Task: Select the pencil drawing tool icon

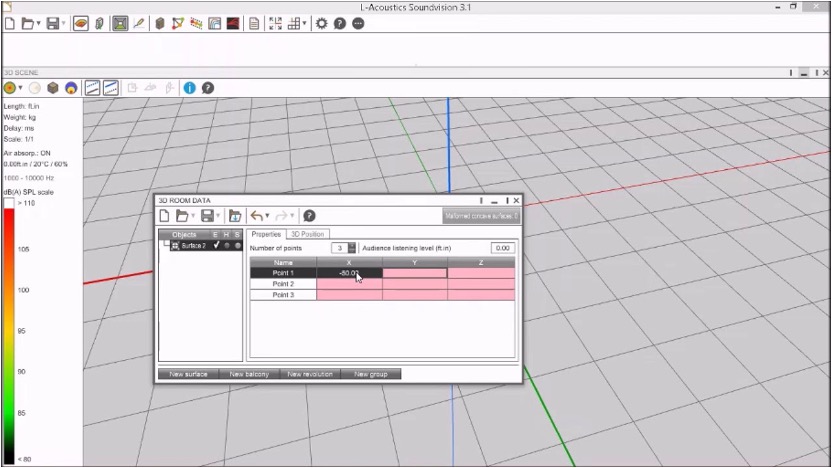Action: (x=139, y=23)
